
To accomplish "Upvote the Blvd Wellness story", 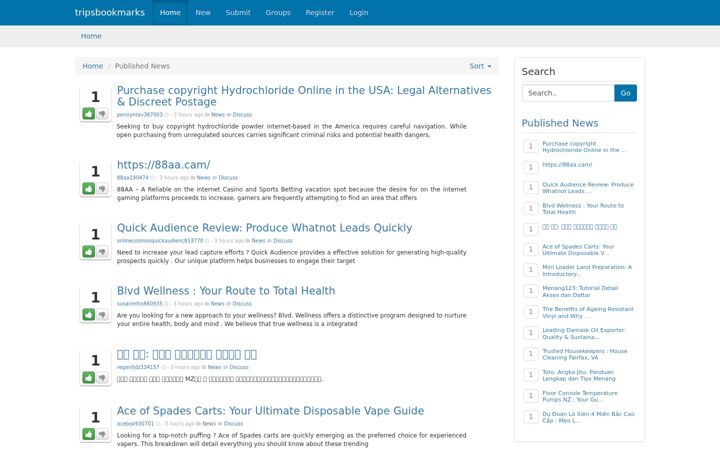I will pyautogui.click(x=89, y=314).
